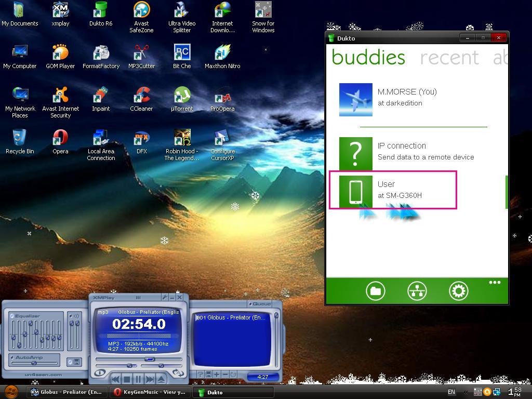Pause the song in XMPlay
Viewport: 532px width, 399px height.
click(x=138, y=379)
